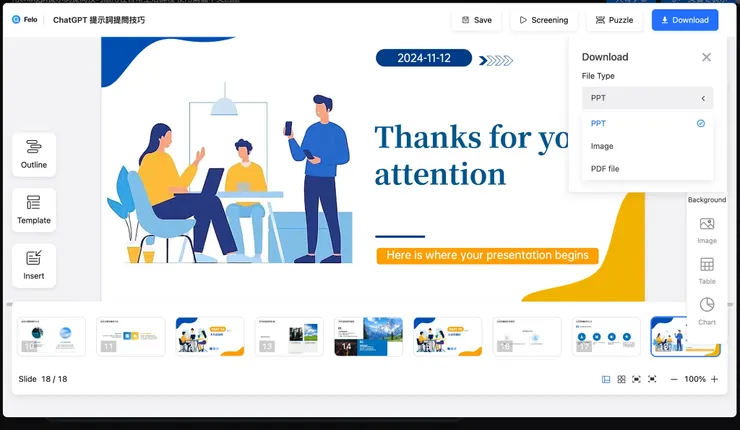740x430 pixels.
Task: Select slide 15 thumbnail
Action: [x=448, y=337]
